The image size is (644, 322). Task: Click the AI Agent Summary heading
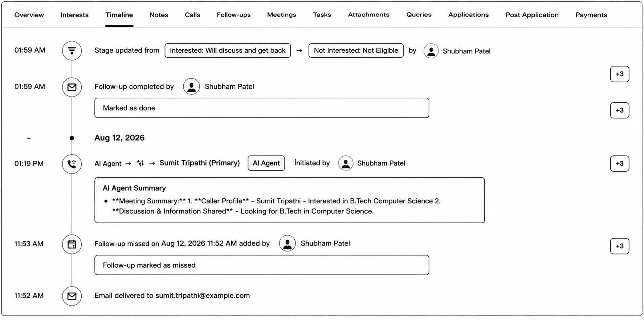[x=134, y=188]
